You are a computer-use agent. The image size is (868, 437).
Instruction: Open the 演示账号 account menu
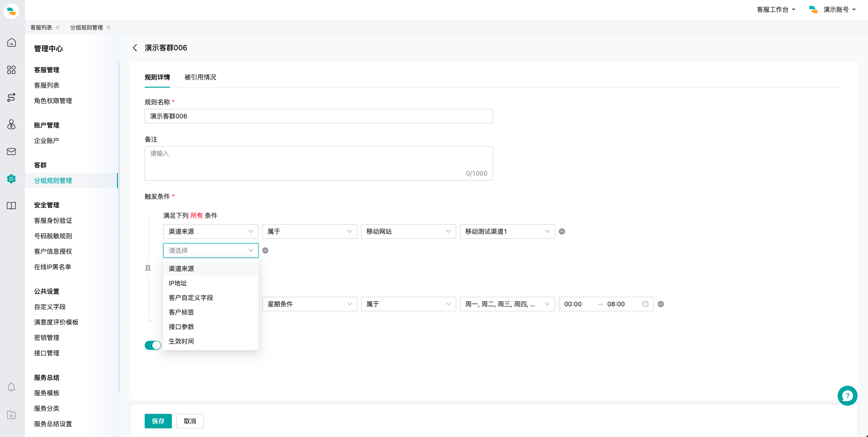[x=833, y=10]
